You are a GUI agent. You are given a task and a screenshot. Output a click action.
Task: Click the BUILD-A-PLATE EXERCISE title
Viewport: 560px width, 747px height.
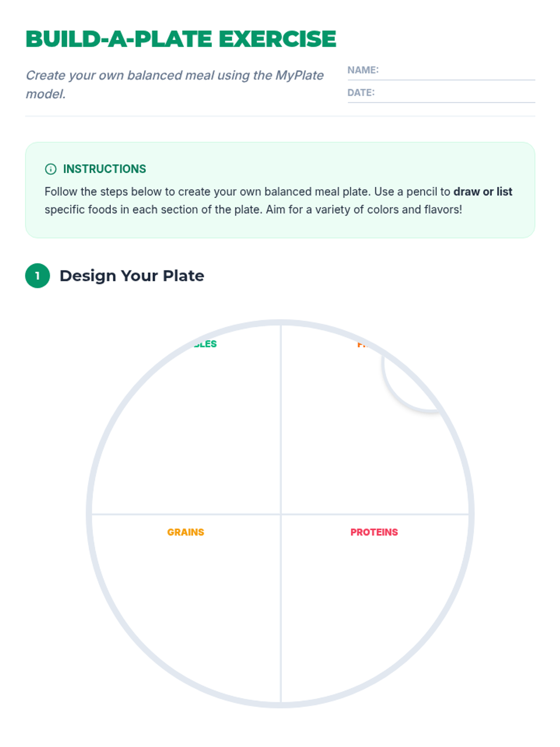(181, 39)
